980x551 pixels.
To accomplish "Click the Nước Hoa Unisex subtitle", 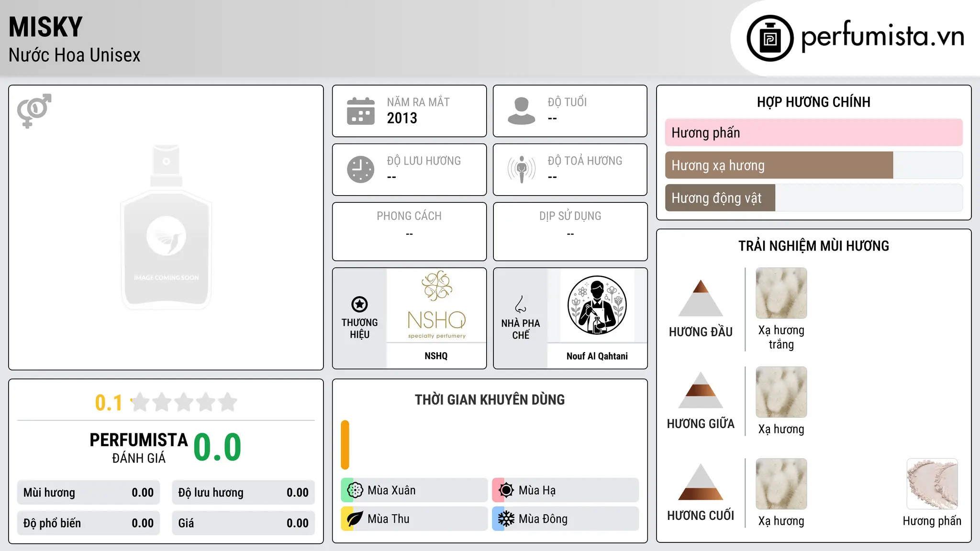I will point(75,55).
